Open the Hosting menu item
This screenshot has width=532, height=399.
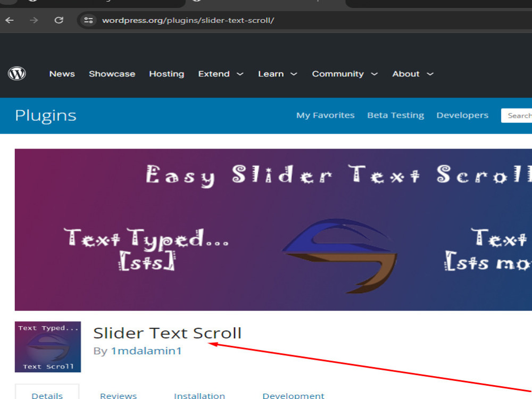(x=167, y=74)
